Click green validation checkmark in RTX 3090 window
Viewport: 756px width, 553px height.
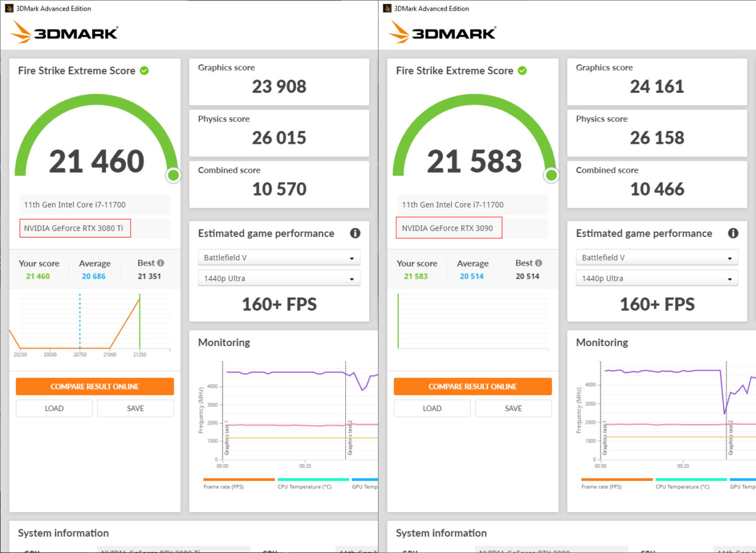click(x=522, y=71)
